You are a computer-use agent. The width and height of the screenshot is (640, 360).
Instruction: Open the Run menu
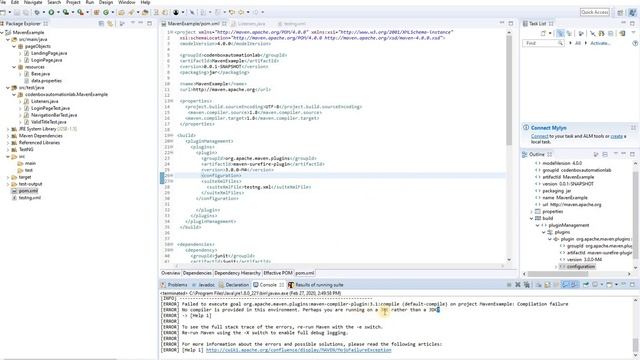coord(90,2)
